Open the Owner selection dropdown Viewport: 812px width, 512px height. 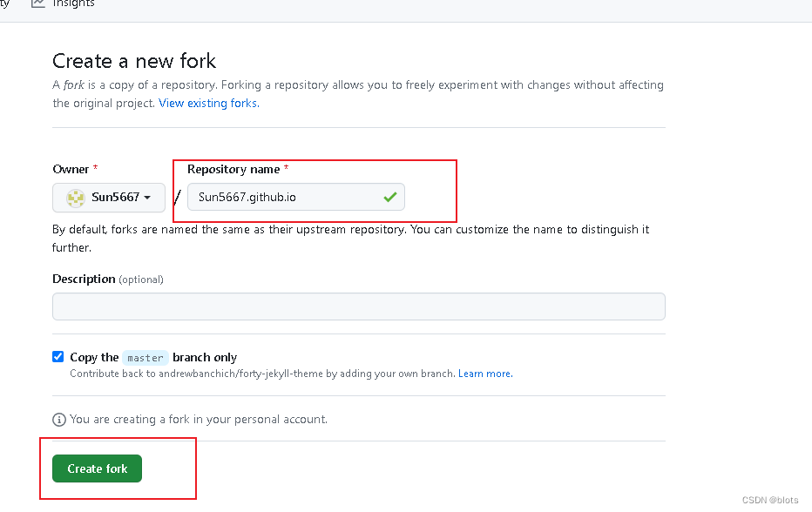coord(108,197)
